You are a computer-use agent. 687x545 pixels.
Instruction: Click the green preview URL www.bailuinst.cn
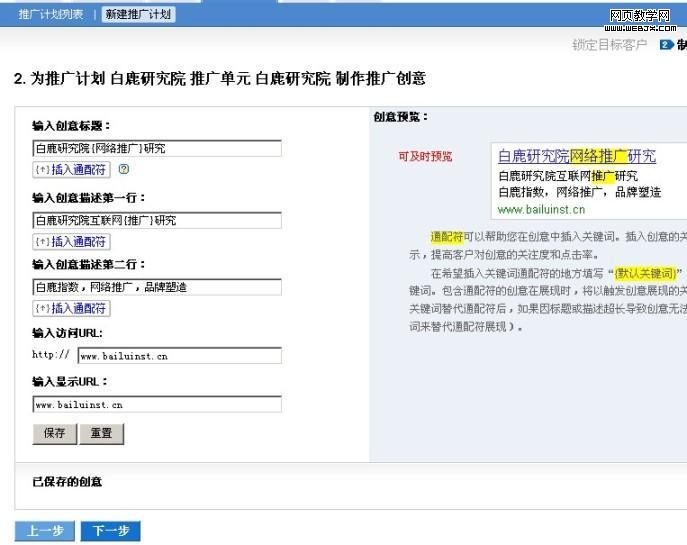pos(541,209)
